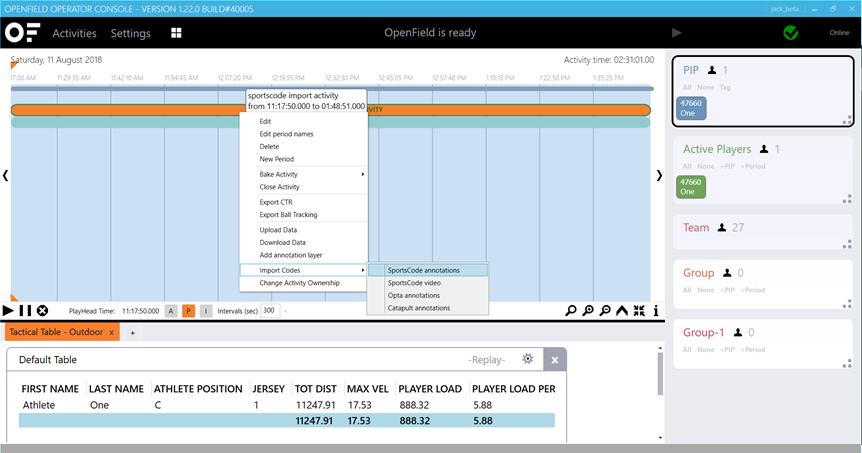Viewport: 862px width, 453px height.
Task: Start playback with the timeline play button
Action: click(8, 311)
